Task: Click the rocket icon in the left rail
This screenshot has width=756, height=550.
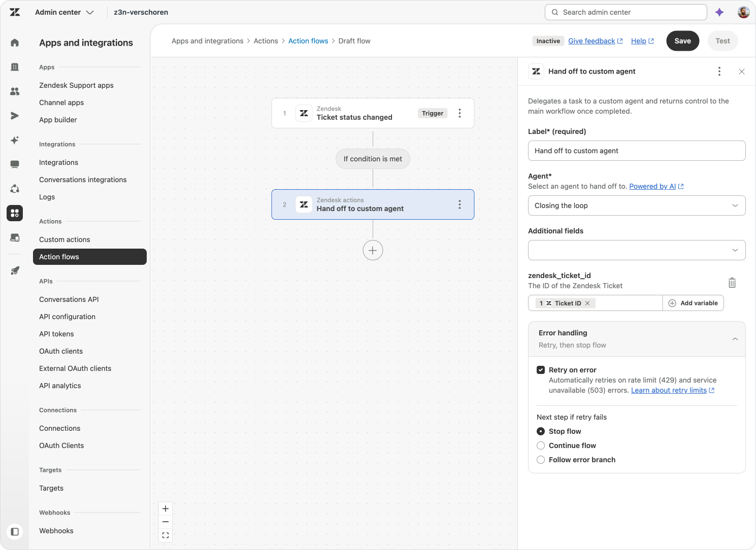Action: click(x=15, y=270)
